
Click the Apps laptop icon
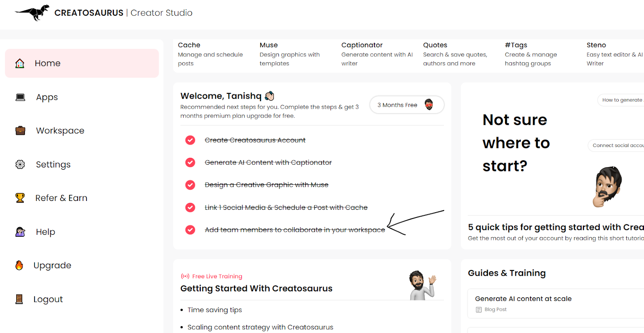pos(20,97)
